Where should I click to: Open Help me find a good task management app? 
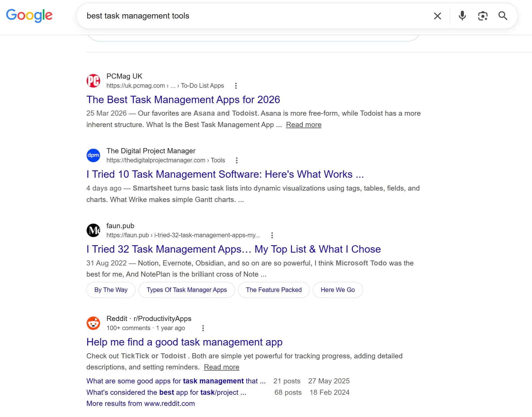point(184,342)
